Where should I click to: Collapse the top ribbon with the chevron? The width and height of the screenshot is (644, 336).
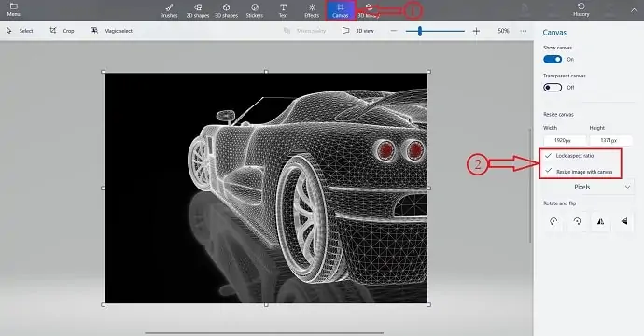[x=634, y=10]
